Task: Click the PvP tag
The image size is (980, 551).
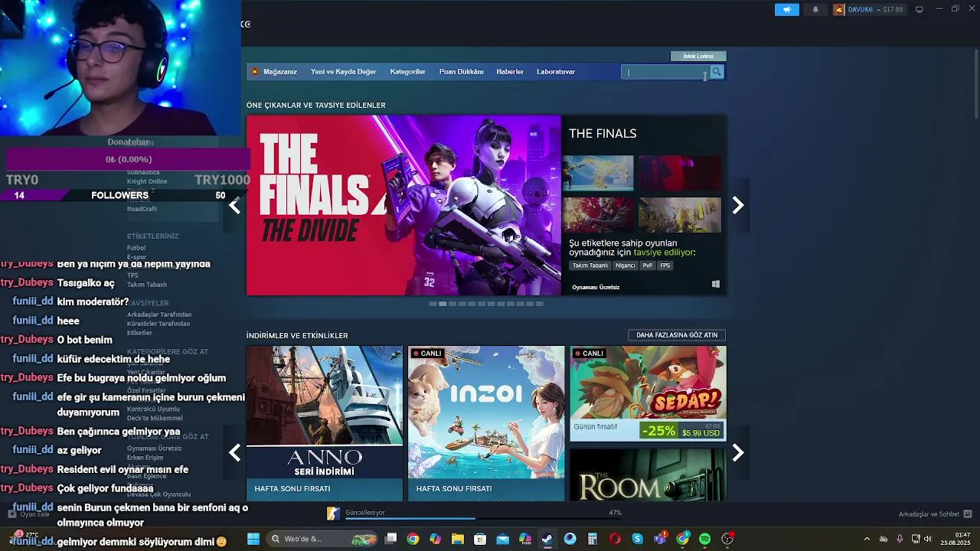Action: click(x=648, y=266)
